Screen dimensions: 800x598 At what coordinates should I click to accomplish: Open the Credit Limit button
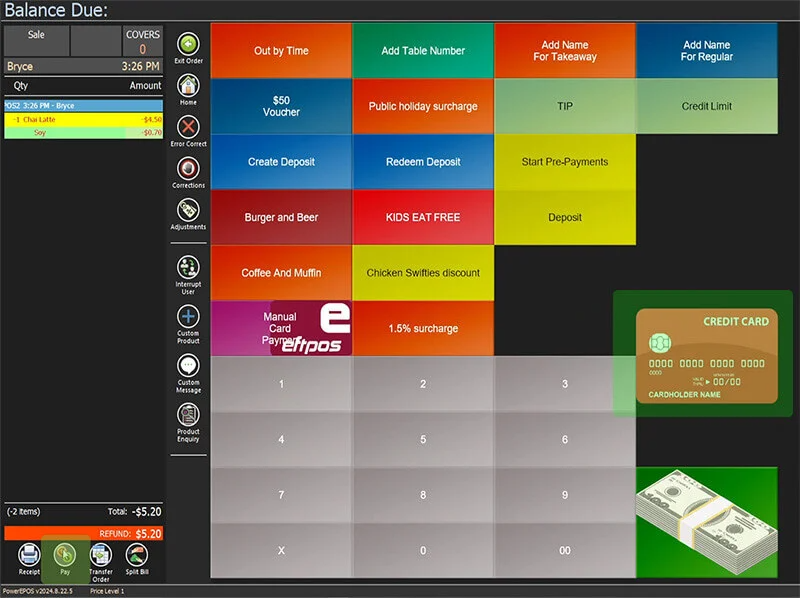pyautogui.click(x=707, y=106)
